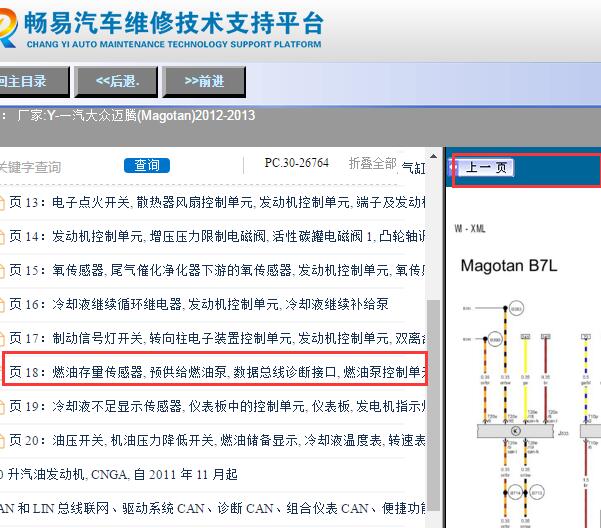Click the 畅易汽车维修技术支持平台 title

174,23
